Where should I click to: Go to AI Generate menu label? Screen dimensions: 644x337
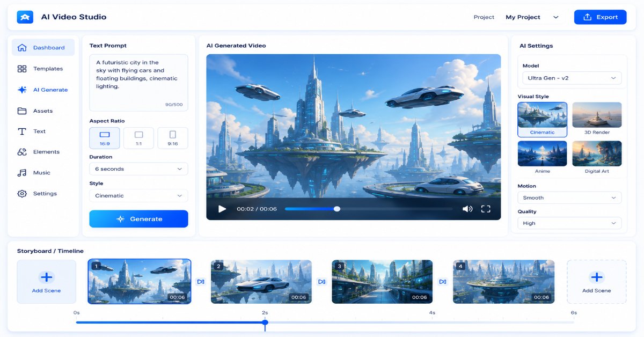tap(50, 90)
